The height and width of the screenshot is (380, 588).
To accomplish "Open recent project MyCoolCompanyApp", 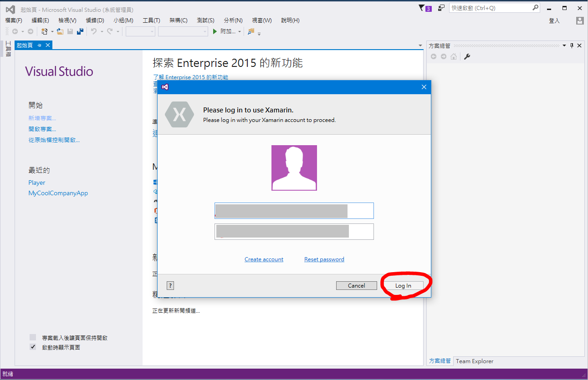I will tap(58, 193).
